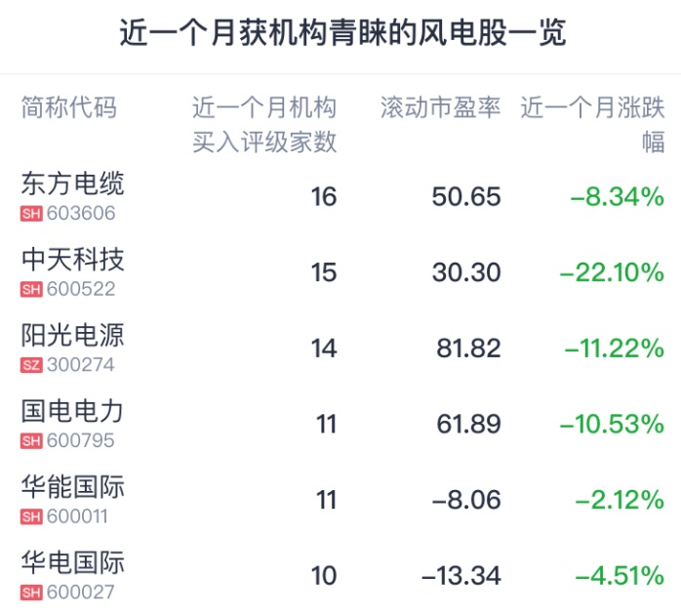Open 国电电力 stock page

(x=72, y=411)
